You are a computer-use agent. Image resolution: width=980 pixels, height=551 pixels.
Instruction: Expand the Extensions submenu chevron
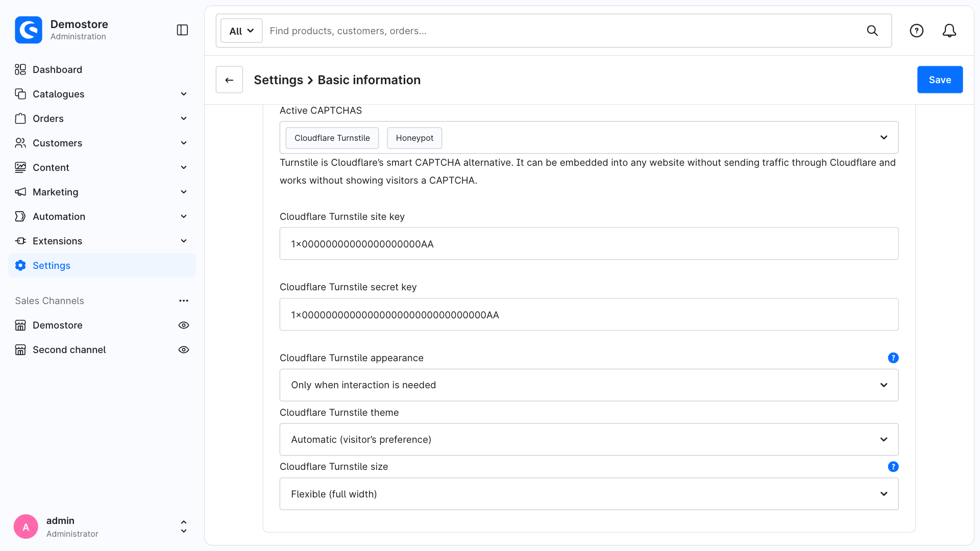tap(184, 241)
